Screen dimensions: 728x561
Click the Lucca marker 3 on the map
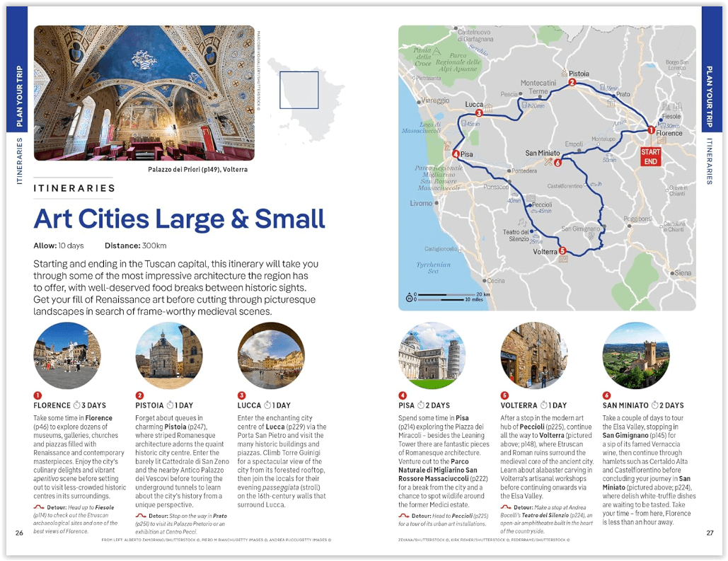(x=479, y=113)
